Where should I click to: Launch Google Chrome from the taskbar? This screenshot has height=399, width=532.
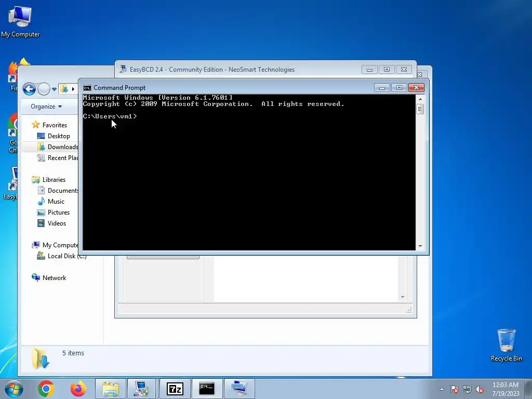pyautogui.click(x=46, y=389)
